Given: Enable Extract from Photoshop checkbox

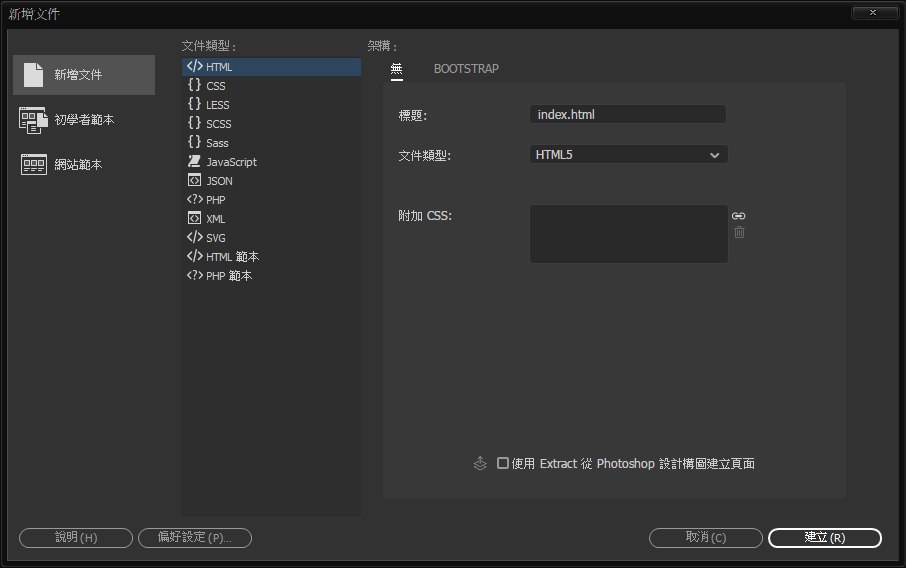Looking at the screenshot, I should click(x=503, y=464).
